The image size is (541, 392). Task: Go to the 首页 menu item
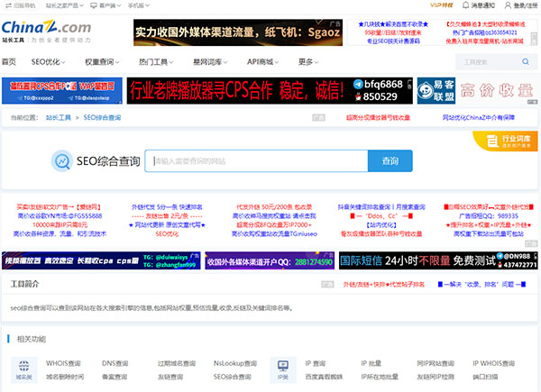click(x=9, y=61)
